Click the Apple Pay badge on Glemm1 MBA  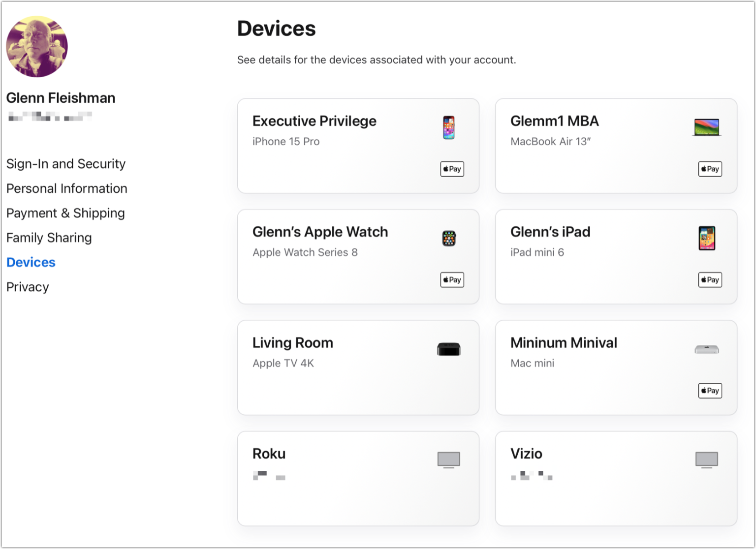(x=709, y=169)
